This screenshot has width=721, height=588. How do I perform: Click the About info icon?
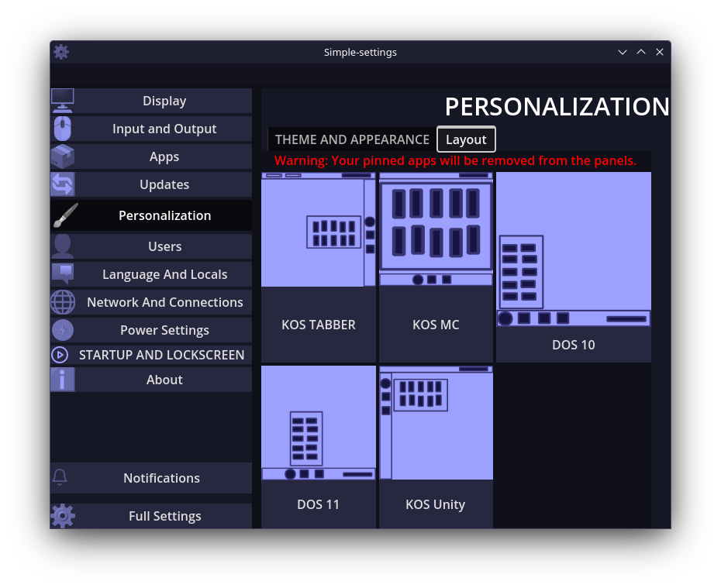63,380
